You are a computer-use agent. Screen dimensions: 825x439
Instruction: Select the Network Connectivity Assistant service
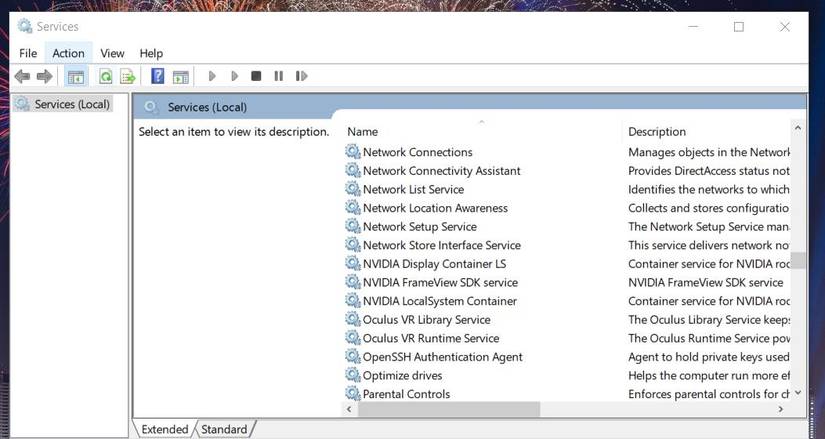click(441, 171)
